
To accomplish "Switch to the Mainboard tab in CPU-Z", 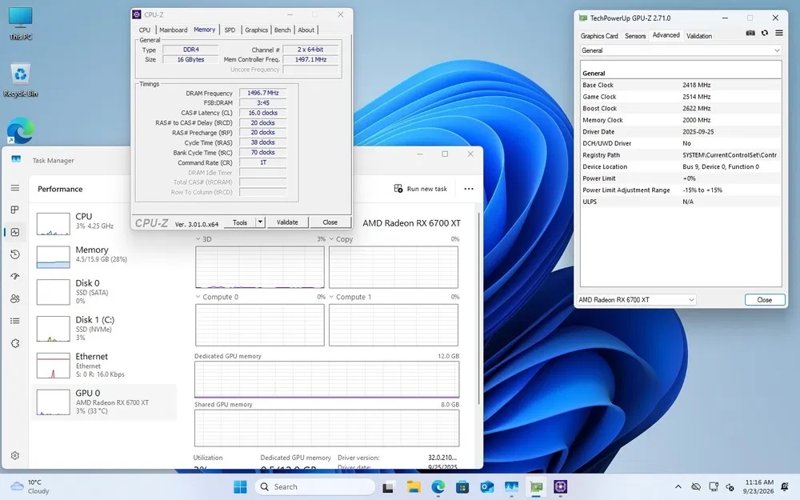I will click(x=173, y=30).
